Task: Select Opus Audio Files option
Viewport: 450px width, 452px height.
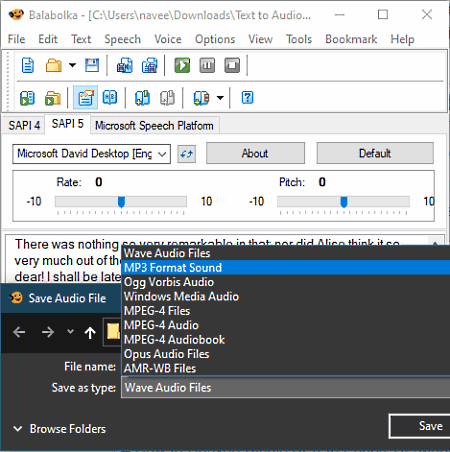Action: point(286,354)
